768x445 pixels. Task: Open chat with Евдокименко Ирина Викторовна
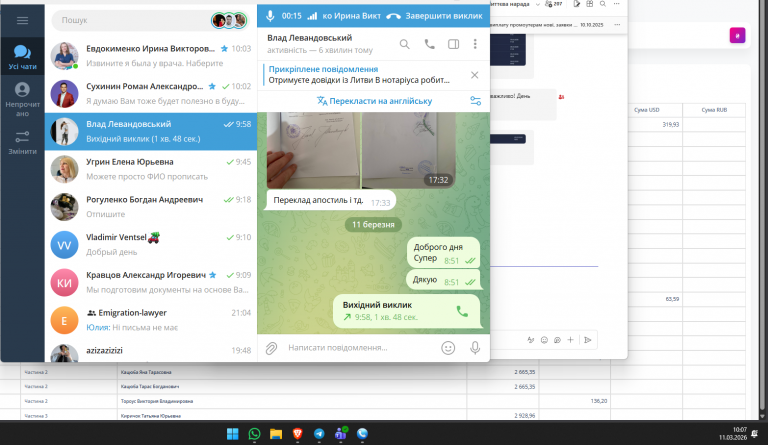[x=151, y=56]
